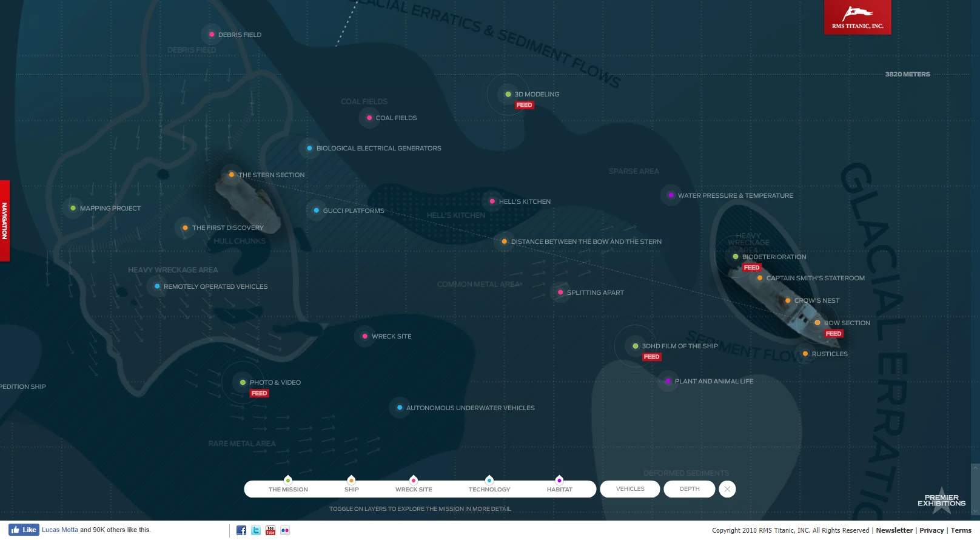Open the red Navigation side tab

(x=4, y=221)
